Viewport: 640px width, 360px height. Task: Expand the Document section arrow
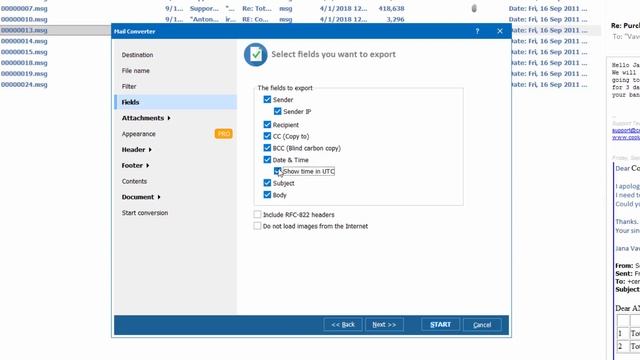(159, 197)
